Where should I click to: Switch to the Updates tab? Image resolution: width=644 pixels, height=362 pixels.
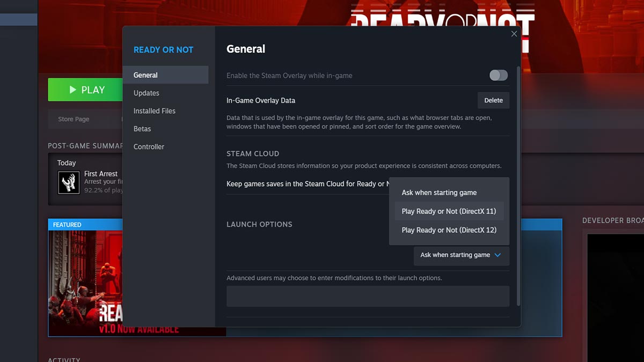click(x=146, y=93)
